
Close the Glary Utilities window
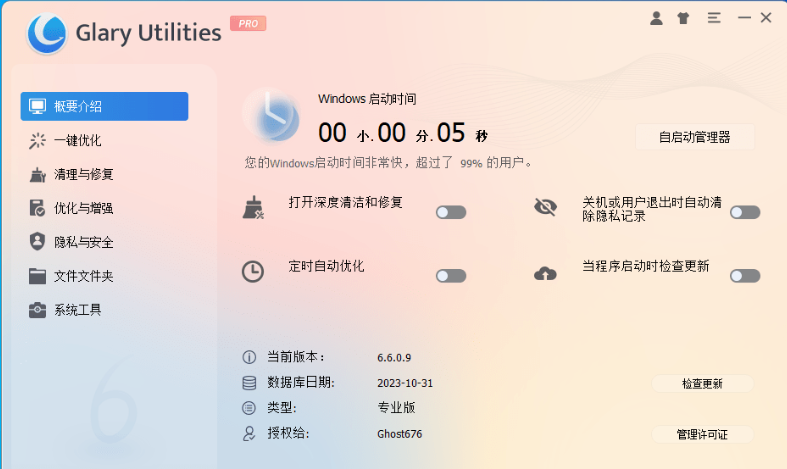tap(766, 18)
